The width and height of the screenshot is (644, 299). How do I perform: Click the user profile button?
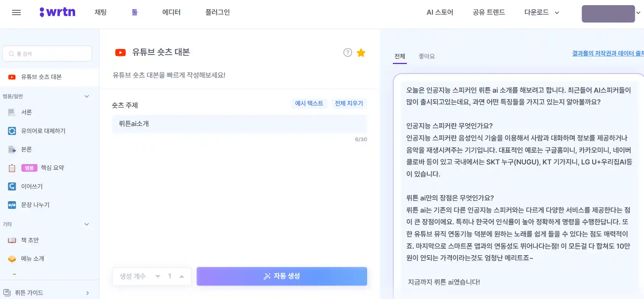click(x=608, y=14)
